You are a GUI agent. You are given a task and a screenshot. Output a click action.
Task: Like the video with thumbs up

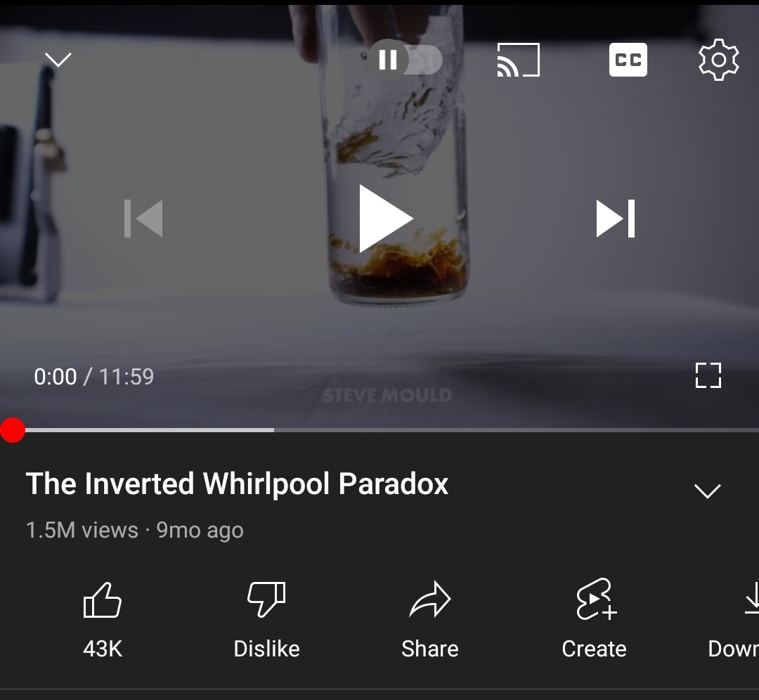[102, 621]
